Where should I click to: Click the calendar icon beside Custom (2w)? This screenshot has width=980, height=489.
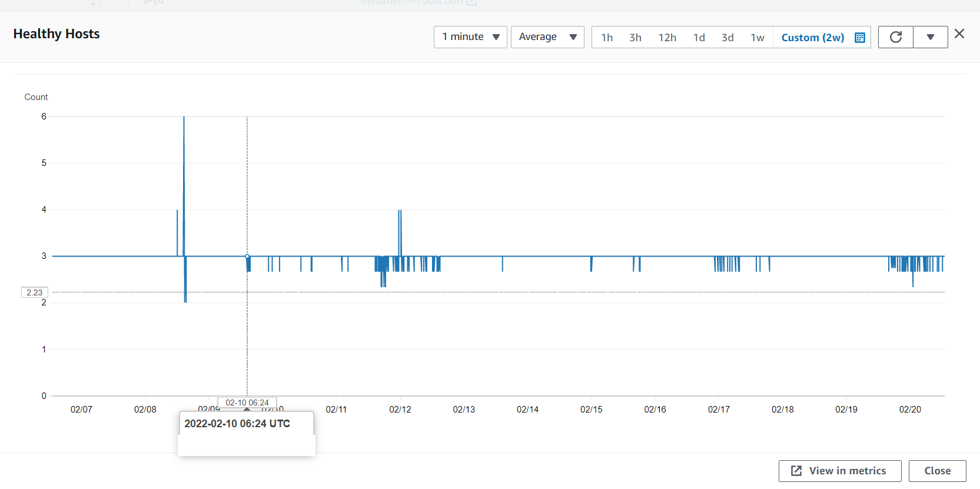859,38
